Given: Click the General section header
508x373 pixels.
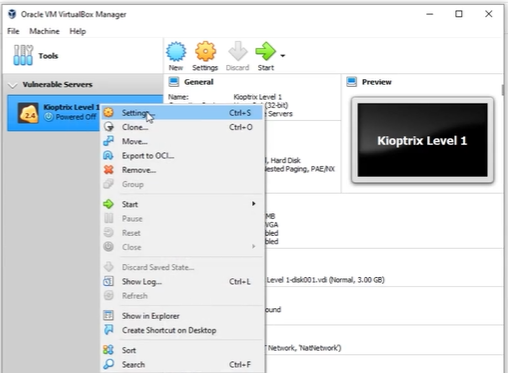Looking at the screenshot, I should coord(199,82).
